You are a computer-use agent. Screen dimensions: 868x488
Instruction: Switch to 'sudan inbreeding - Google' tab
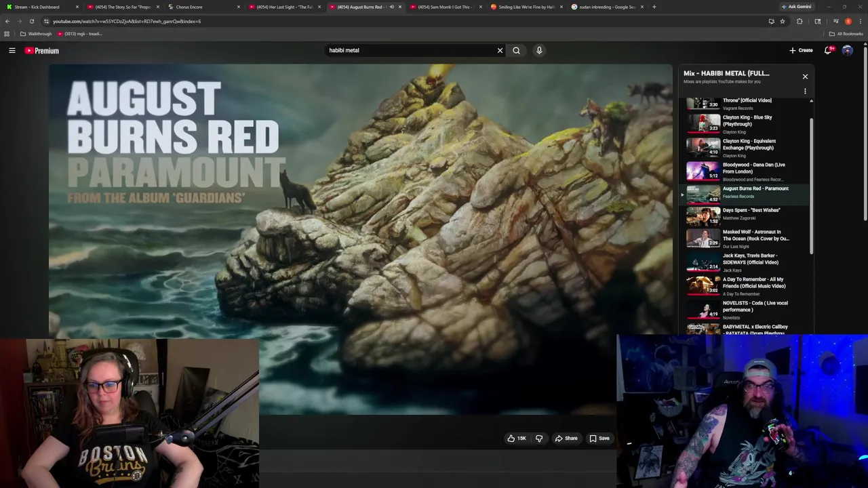(x=607, y=7)
